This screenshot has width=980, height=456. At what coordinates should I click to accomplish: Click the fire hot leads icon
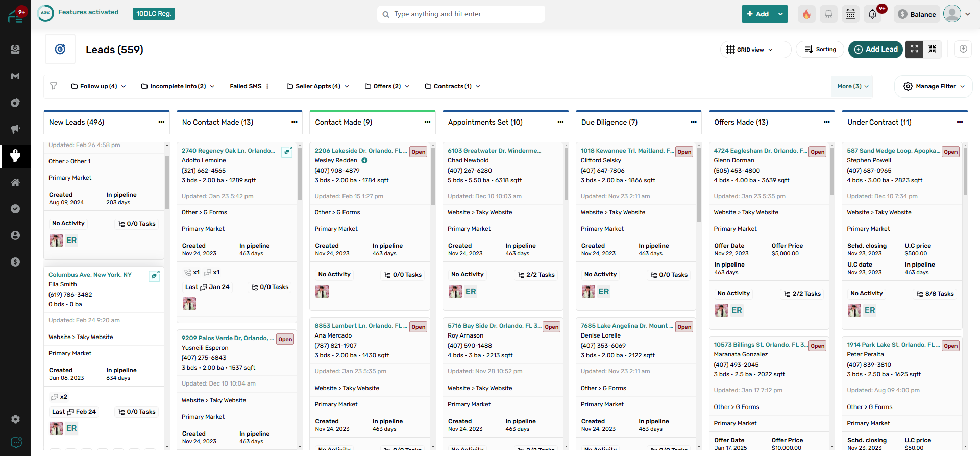(x=806, y=14)
